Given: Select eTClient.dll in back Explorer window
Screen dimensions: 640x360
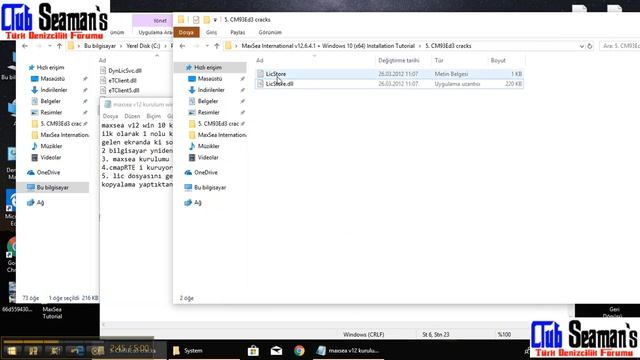Looking at the screenshot, I should (122, 80).
